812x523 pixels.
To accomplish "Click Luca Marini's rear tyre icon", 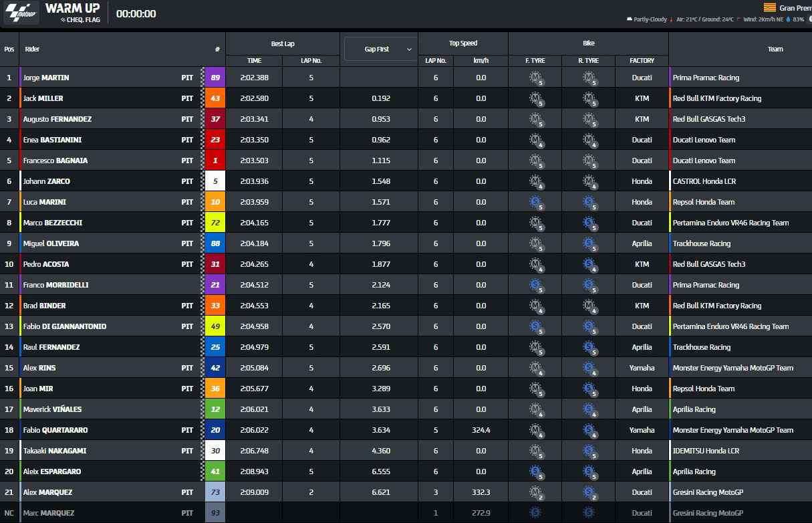I will [x=589, y=203].
